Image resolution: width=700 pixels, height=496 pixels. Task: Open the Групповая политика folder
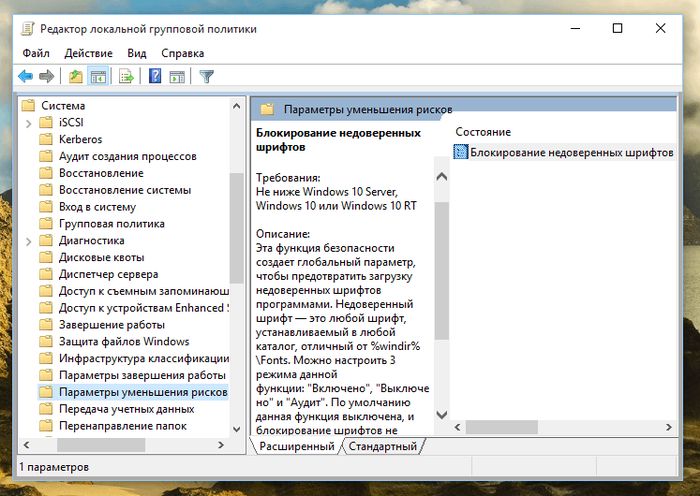[x=111, y=224]
